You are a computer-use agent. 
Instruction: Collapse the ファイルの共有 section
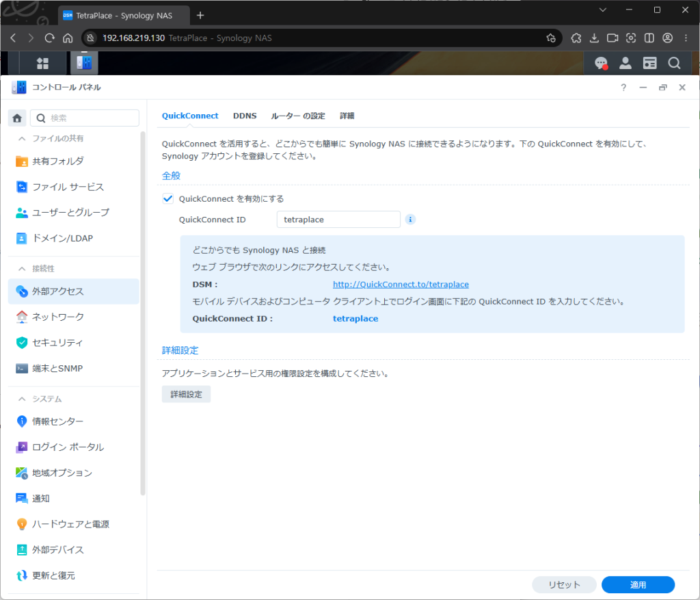(21, 138)
